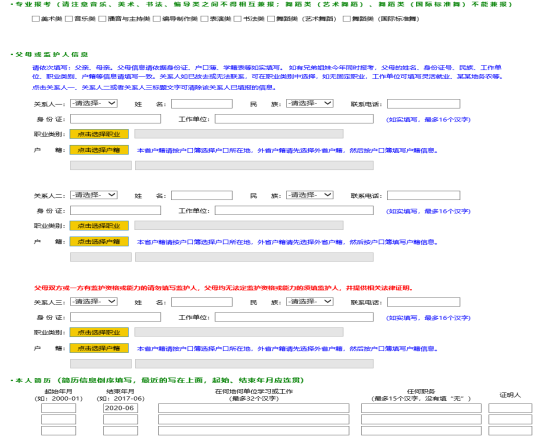This screenshot has width=547, height=442.
Task: Focus the 联系电话 field for 关系人一
Action: 424,104
